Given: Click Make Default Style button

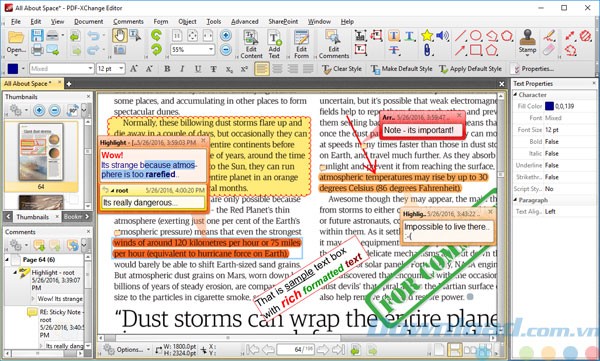Looking at the screenshot, I should (x=401, y=69).
